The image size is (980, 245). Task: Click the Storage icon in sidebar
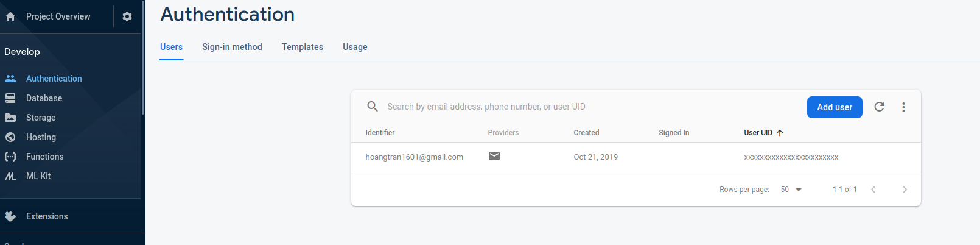[x=10, y=118]
